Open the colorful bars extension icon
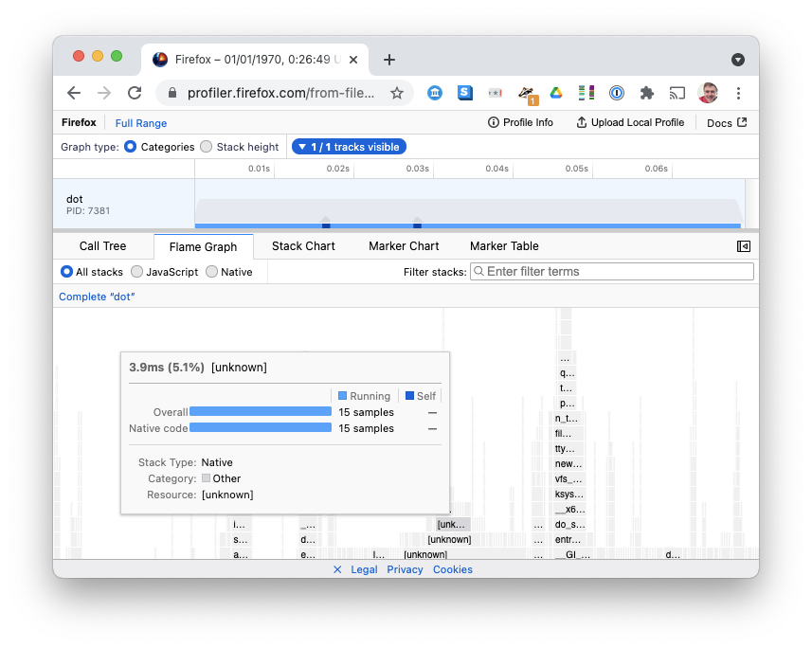This screenshot has height=648, width=812. coord(586,93)
